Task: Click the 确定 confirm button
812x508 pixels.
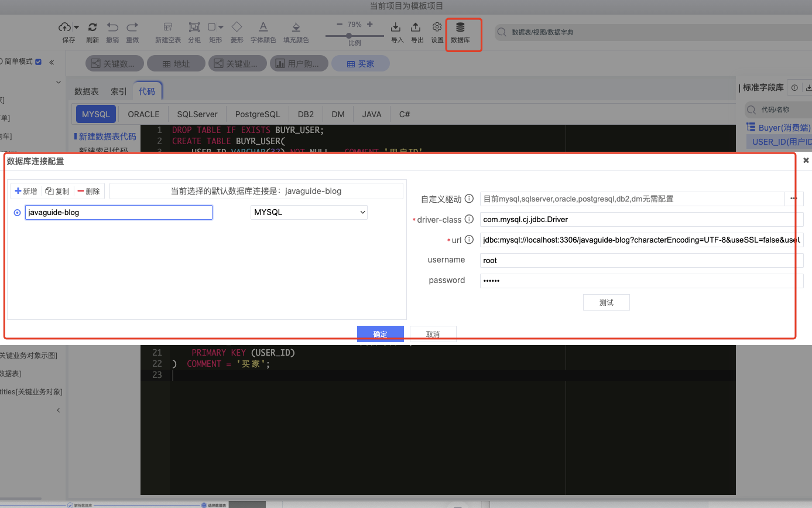Action: (380, 334)
